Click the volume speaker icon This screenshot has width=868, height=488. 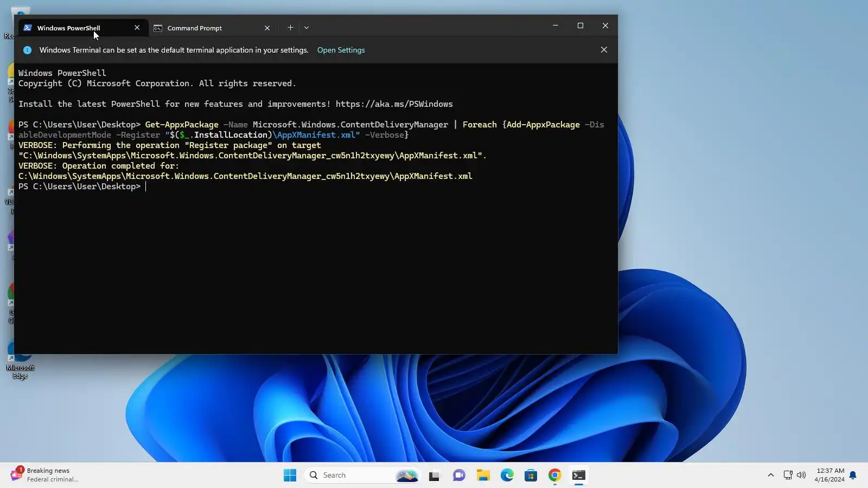[x=801, y=476]
